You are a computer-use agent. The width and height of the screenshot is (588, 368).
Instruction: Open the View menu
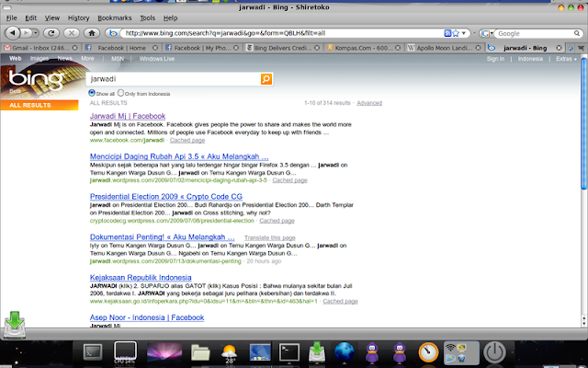click(x=52, y=17)
